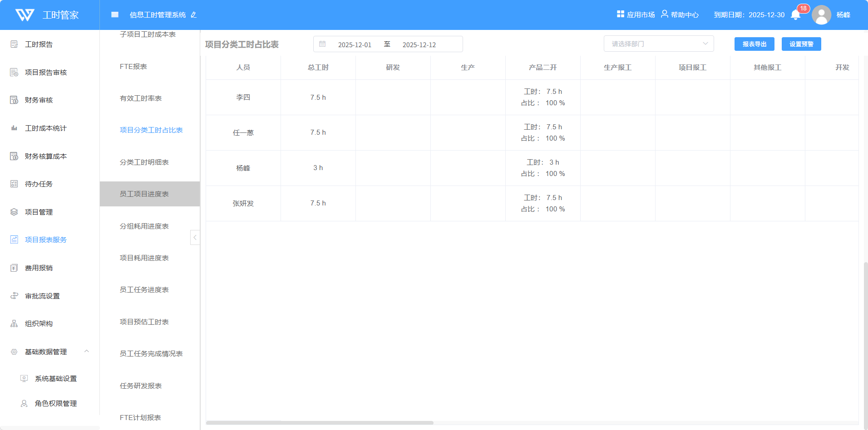The image size is (868, 430).
Task: Open 分类工时明细表 report
Action: tap(144, 162)
